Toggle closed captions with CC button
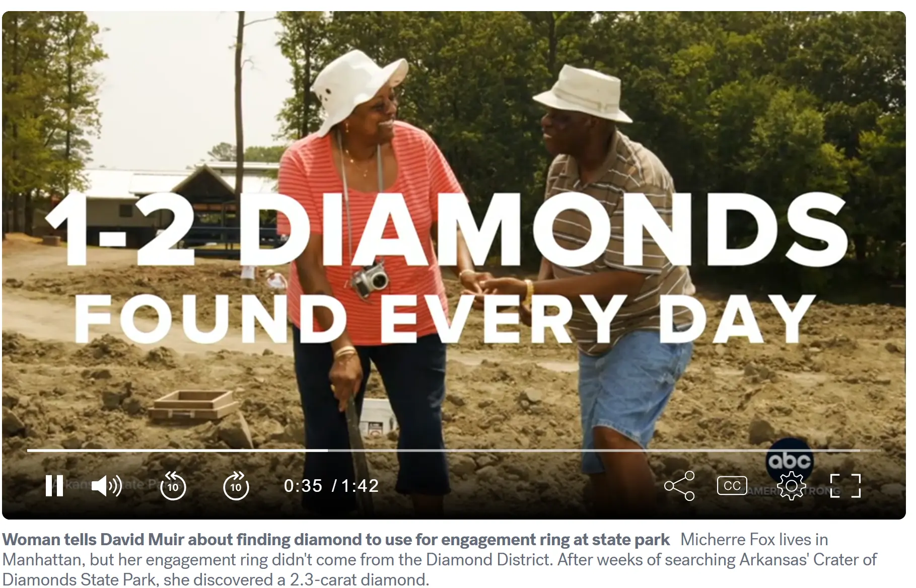Image resolution: width=916 pixels, height=588 pixels. [732, 486]
